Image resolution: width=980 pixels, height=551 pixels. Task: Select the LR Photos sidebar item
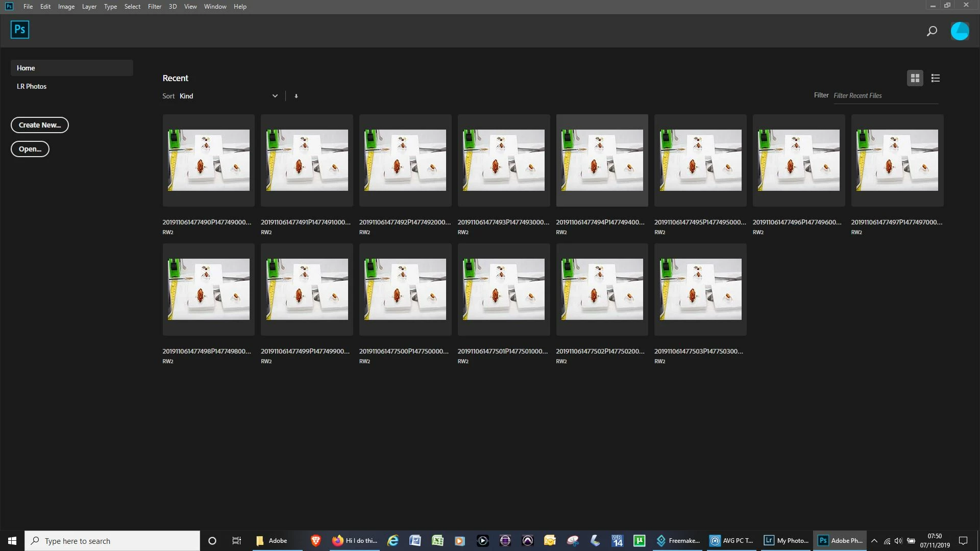click(32, 86)
